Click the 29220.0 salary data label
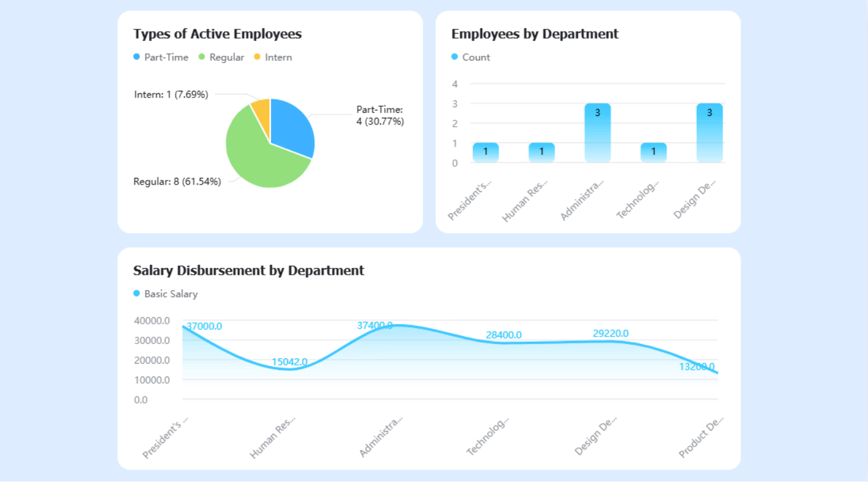 [610, 334]
